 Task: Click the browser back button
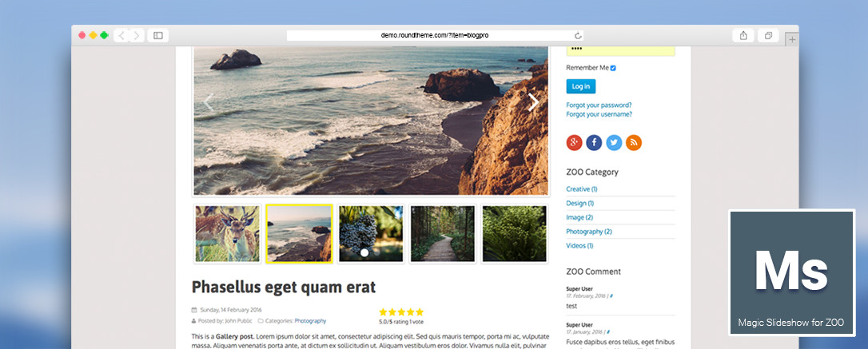121,35
